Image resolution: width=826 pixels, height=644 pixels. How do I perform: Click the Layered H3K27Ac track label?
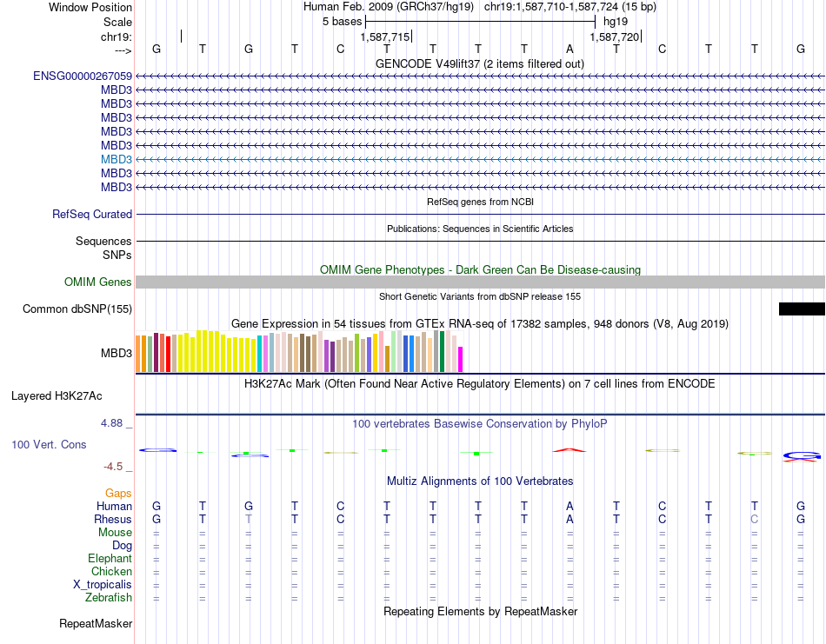(x=57, y=396)
